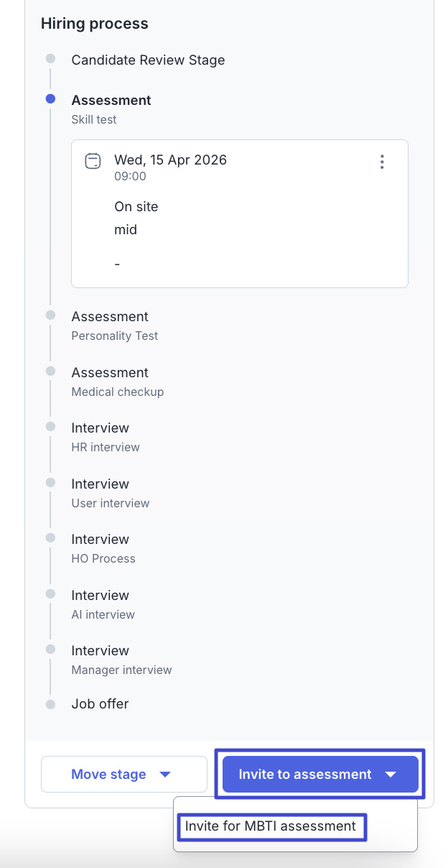The width and height of the screenshot is (448, 868).
Task: Click the Personality Test stage dot
Action: [x=50, y=315]
